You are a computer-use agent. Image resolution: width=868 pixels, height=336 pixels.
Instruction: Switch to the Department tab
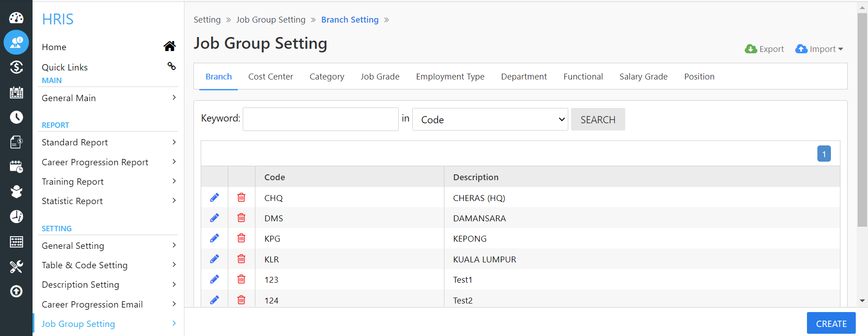coord(524,76)
